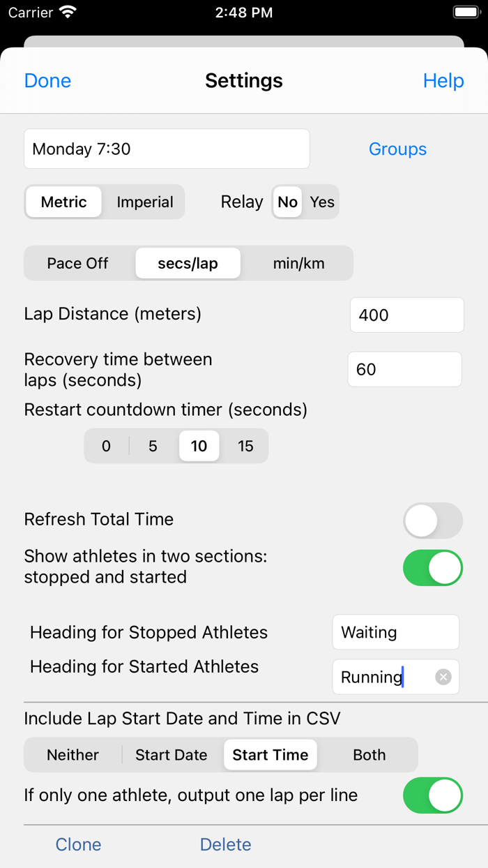
Task: Clear the Running text field
Action: point(443,676)
